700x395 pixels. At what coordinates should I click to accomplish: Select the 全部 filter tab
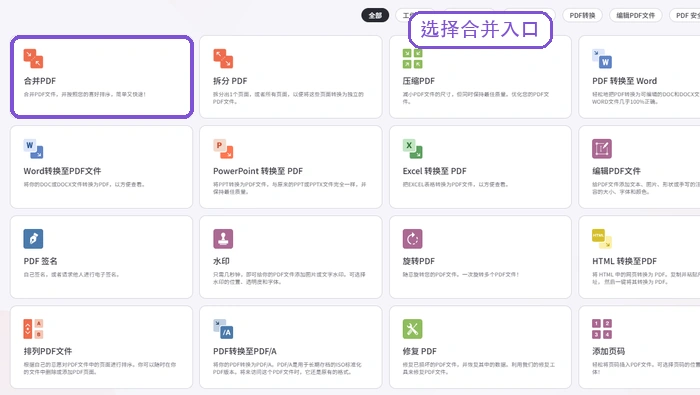(x=375, y=15)
